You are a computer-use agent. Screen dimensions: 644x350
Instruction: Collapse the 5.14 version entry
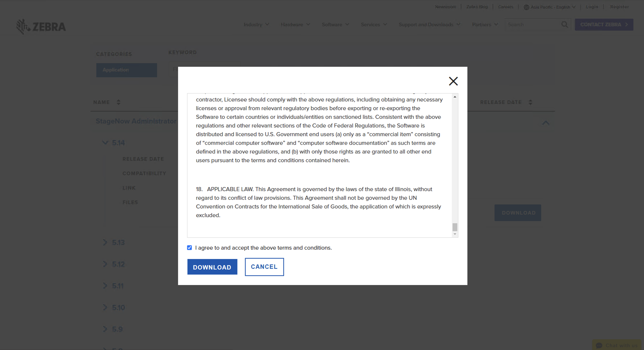[105, 143]
